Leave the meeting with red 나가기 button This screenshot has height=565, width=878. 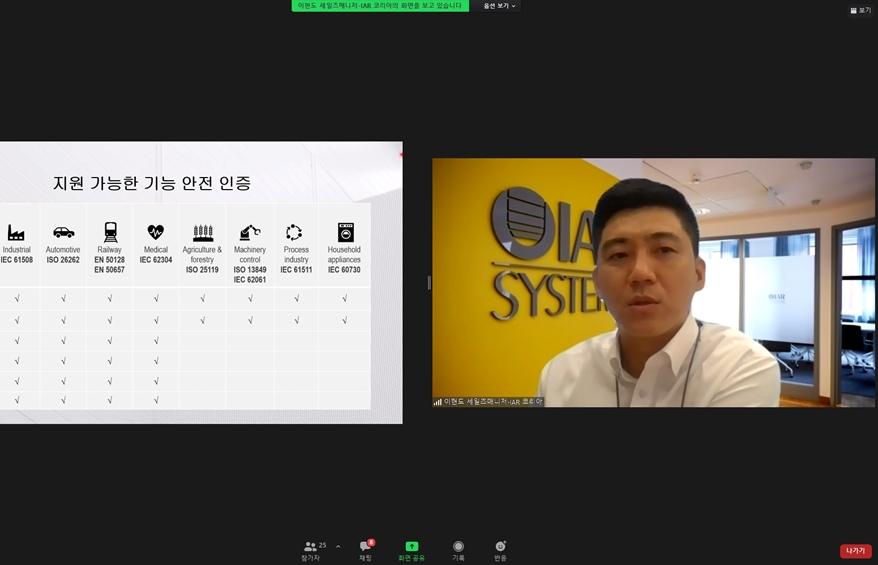pos(856,551)
